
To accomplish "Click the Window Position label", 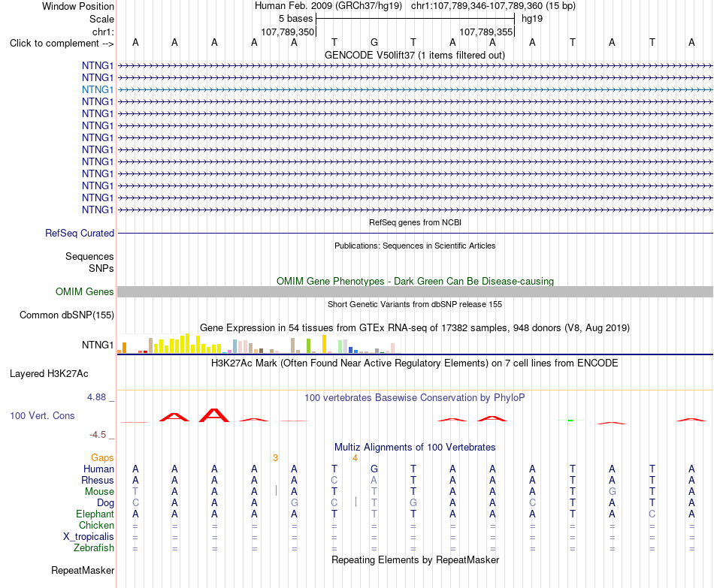I will (78, 6).
